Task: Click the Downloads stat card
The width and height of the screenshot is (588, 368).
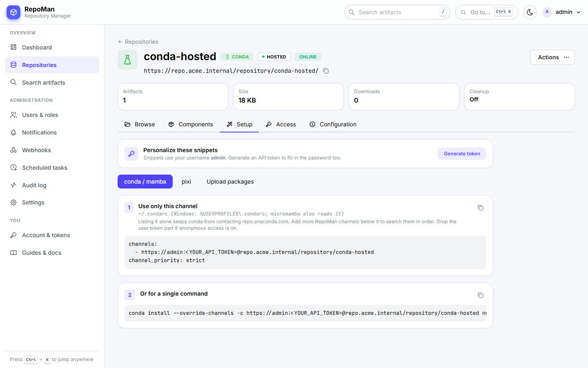Action: point(404,96)
